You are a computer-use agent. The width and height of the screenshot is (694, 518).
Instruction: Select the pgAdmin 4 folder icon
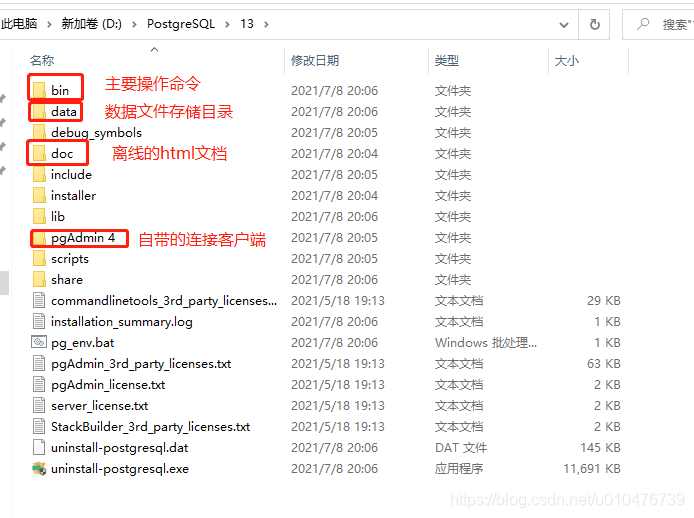click(x=39, y=238)
